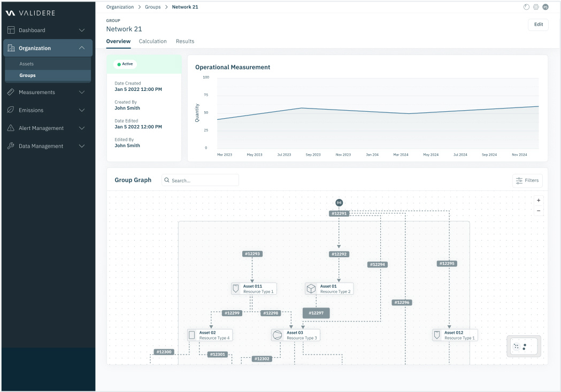The height and width of the screenshot is (392, 561).
Task: Open settings gear icon in top bar
Action: pos(536,7)
